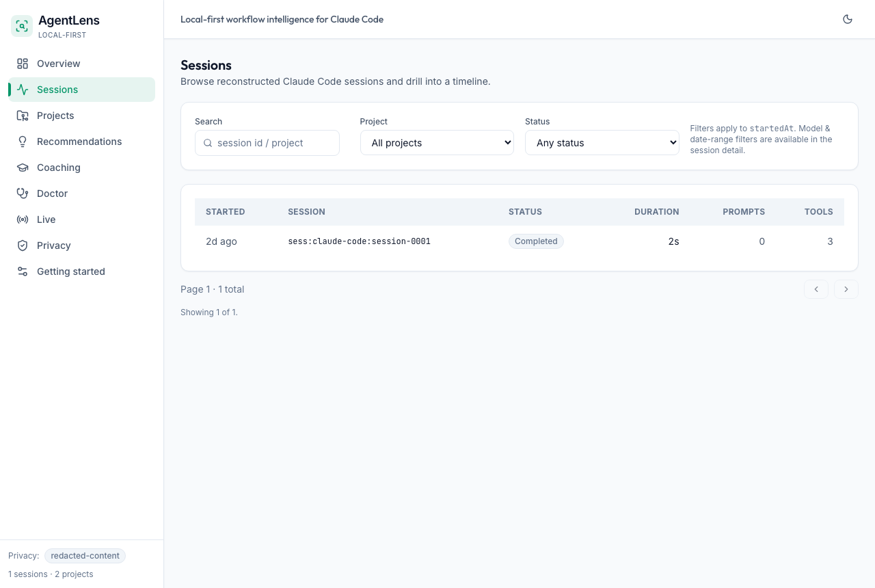Navigate to Recommendations
Viewport: 875px width, 588px height.
click(82, 142)
